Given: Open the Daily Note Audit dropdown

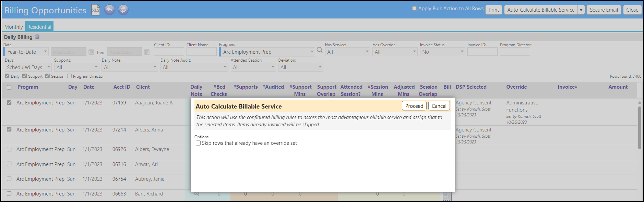Looking at the screenshot, I should pos(194,67).
